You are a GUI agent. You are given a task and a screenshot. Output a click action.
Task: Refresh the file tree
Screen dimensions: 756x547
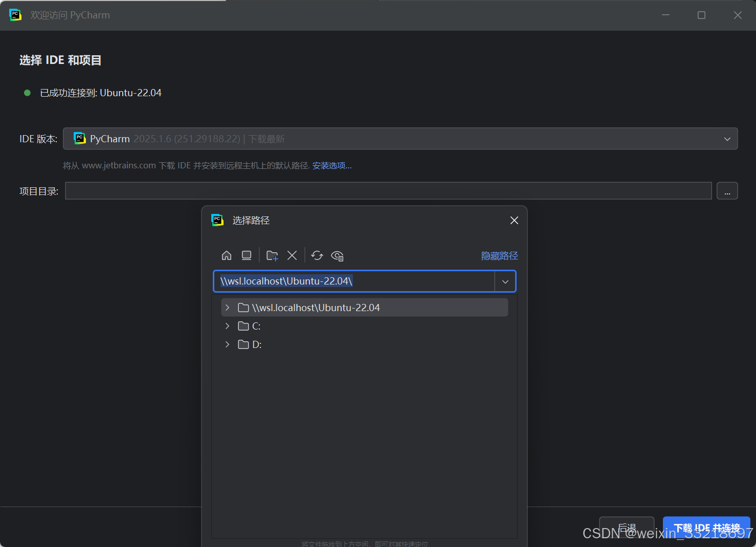tap(317, 255)
